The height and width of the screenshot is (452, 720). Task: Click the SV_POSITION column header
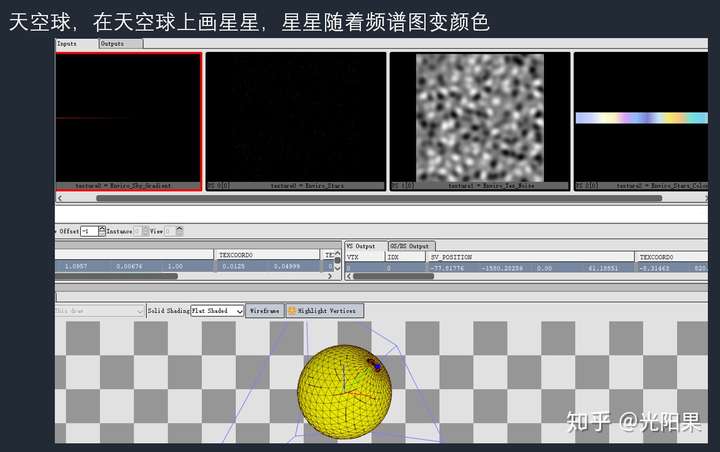click(530, 257)
